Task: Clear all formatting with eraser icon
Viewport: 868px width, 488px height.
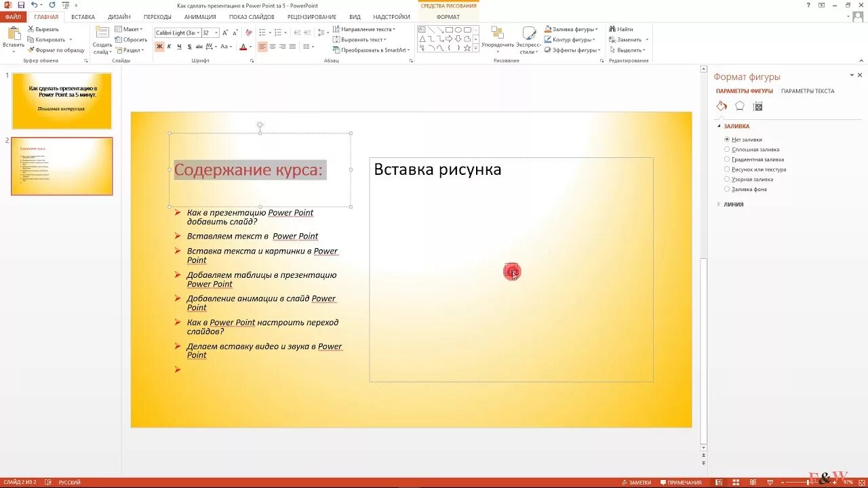Action: click(x=249, y=32)
